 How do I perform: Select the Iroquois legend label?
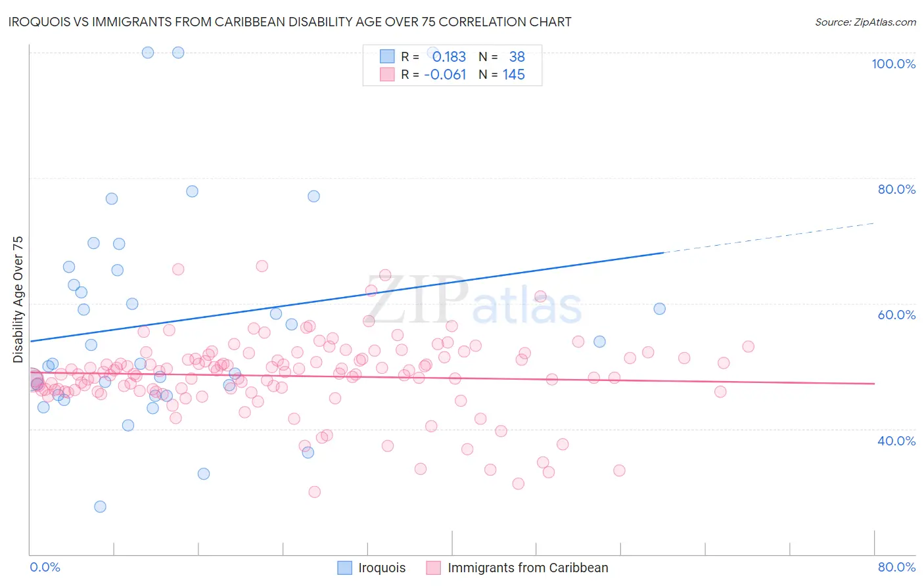click(382, 568)
